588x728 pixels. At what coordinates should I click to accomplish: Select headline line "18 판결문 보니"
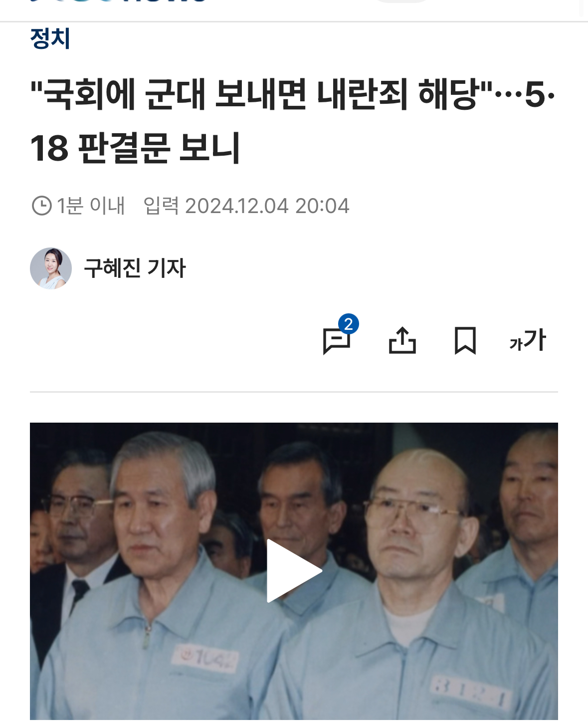coord(136,148)
